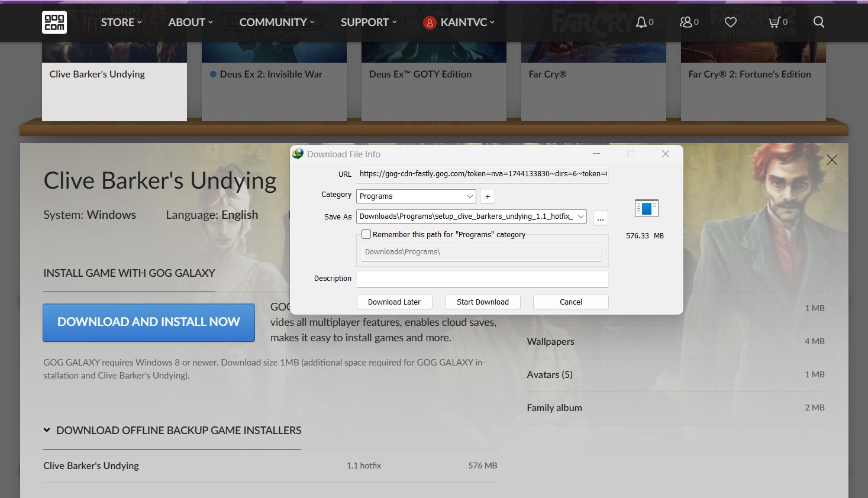Click the 576.33 MB file size text
This screenshot has height=498, width=868.
pyautogui.click(x=645, y=235)
